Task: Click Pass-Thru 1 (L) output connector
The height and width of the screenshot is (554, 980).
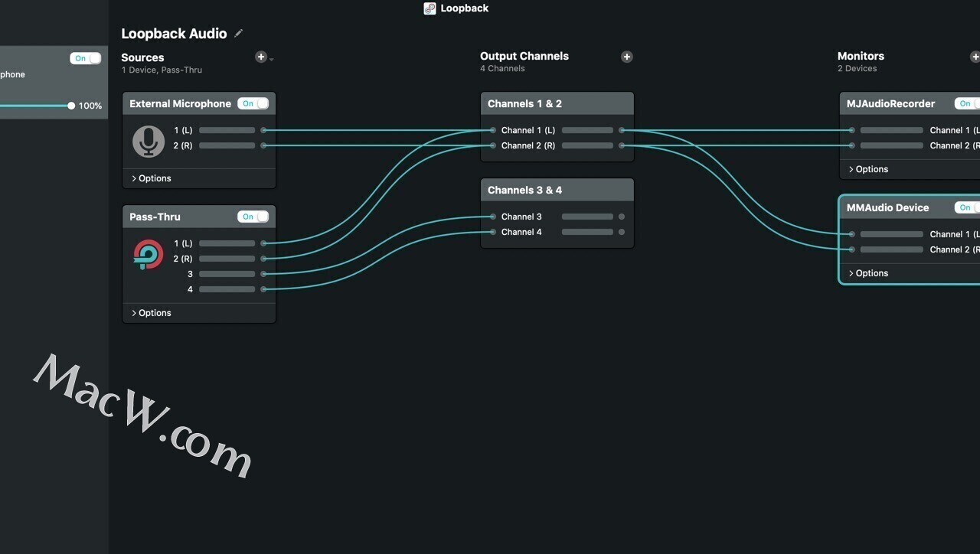Action: [264, 243]
